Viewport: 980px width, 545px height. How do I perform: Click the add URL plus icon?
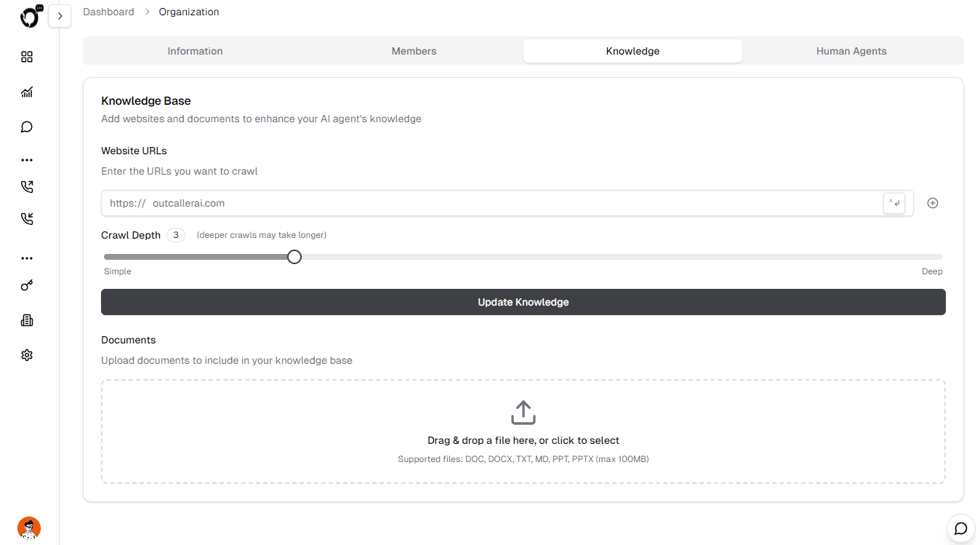[933, 203]
